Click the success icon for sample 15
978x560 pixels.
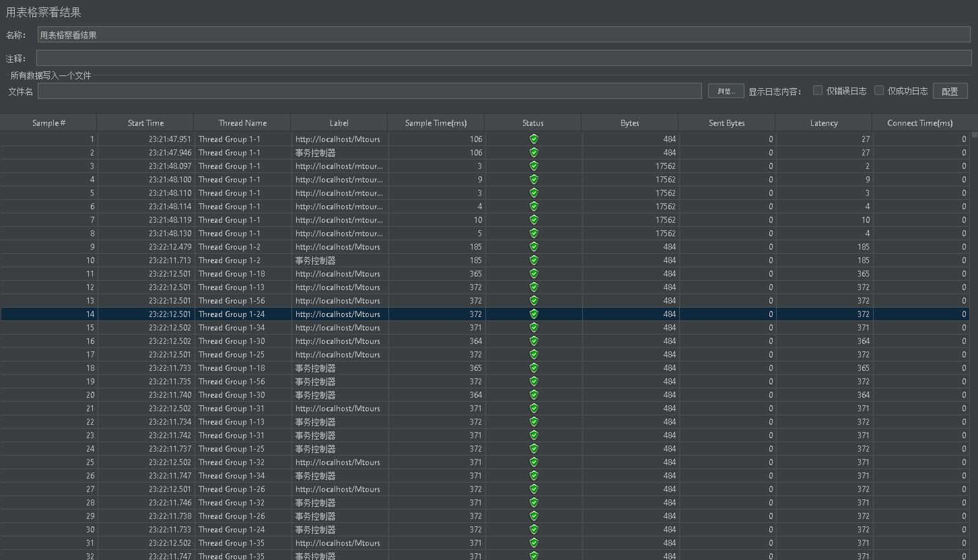(534, 328)
